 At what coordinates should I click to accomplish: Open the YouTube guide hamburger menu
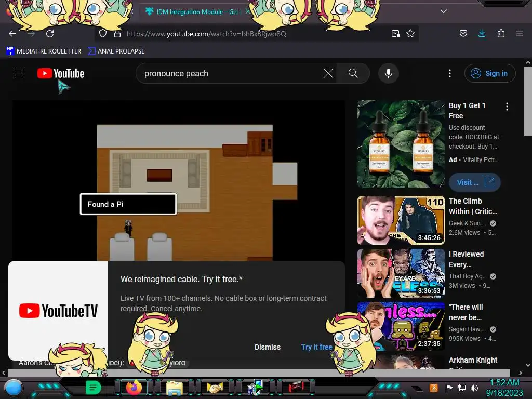[x=19, y=73]
